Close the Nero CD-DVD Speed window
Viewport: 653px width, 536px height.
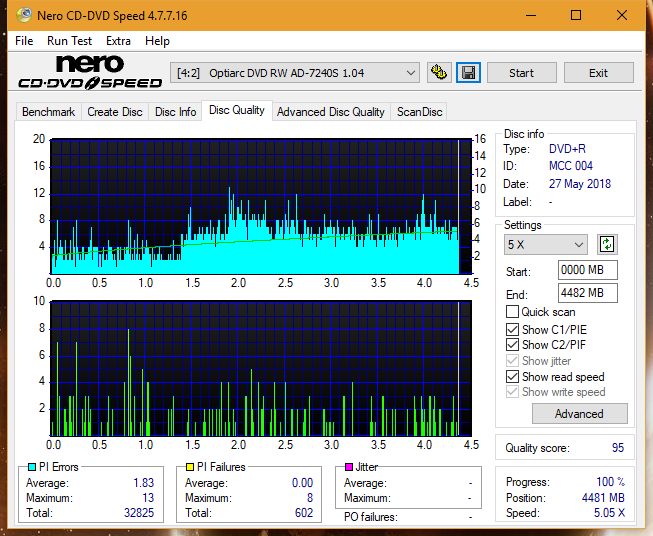622,15
